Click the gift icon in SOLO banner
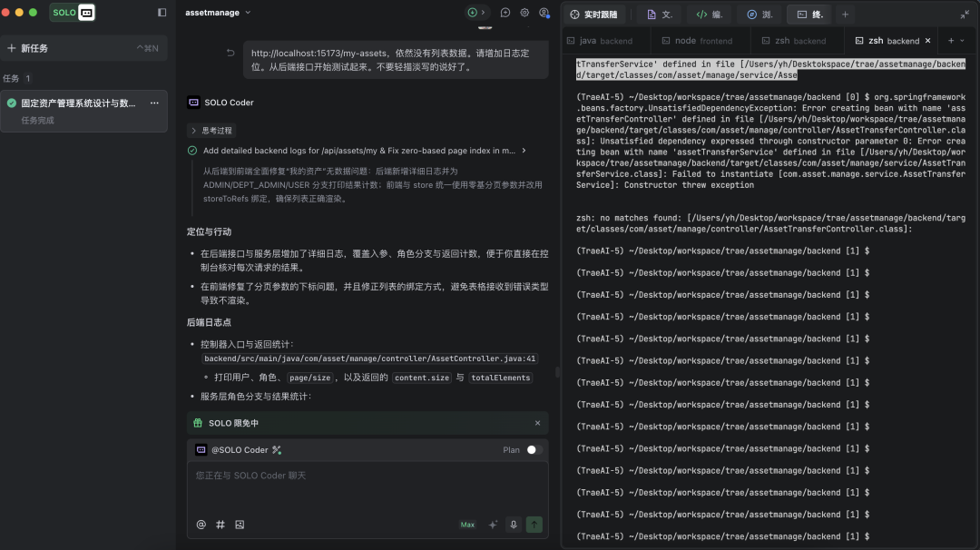 tap(198, 423)
